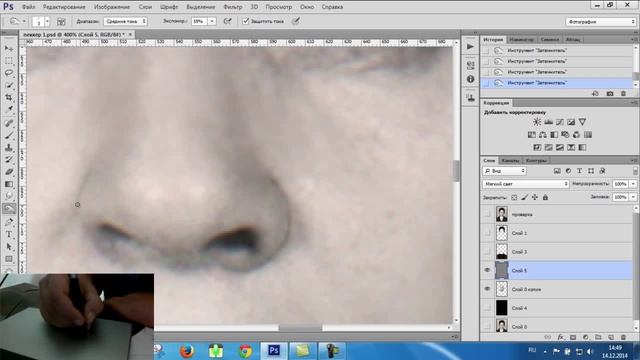Open the exposure slider arrow
The height and width of the screenshot is (360, 640).
click(x=212, y=21)
